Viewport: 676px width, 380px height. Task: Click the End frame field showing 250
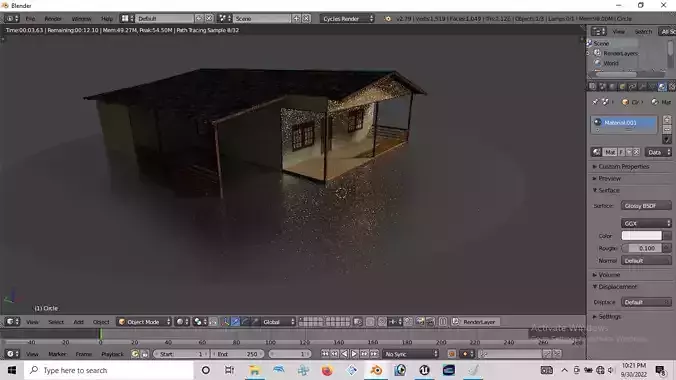(237, 354)
